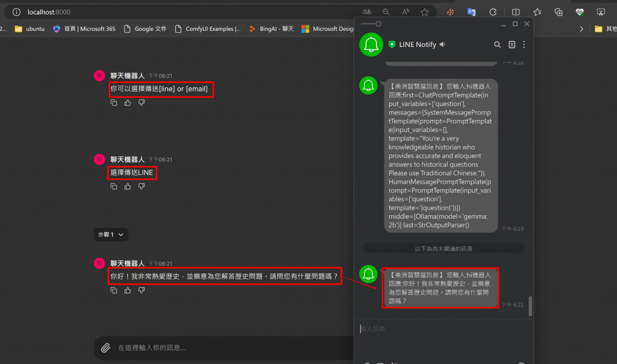Add page to favorites with star icon
This screenshot has width=617, height=364.
425,12
